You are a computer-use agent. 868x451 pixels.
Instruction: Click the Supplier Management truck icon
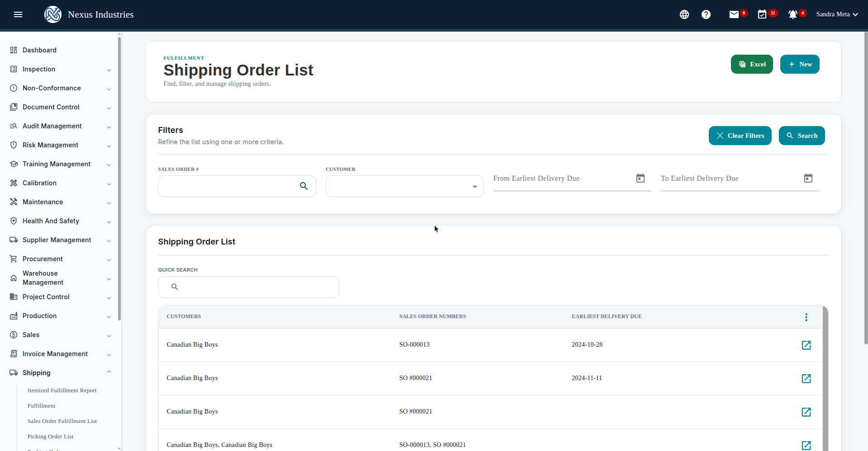(x=14, y=240)
